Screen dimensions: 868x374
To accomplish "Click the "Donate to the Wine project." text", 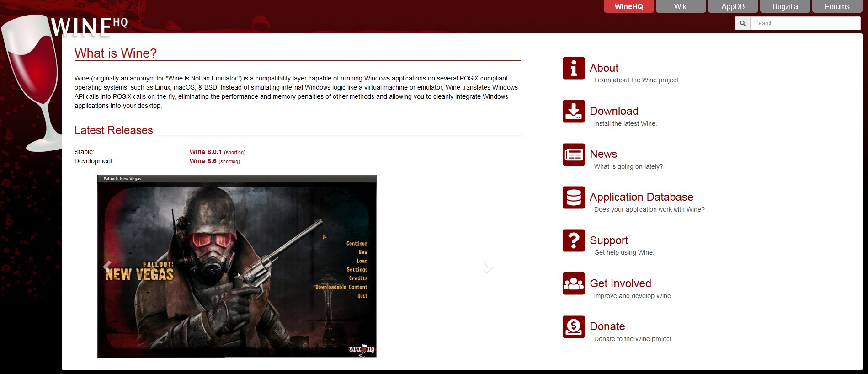I will [634, 339].
